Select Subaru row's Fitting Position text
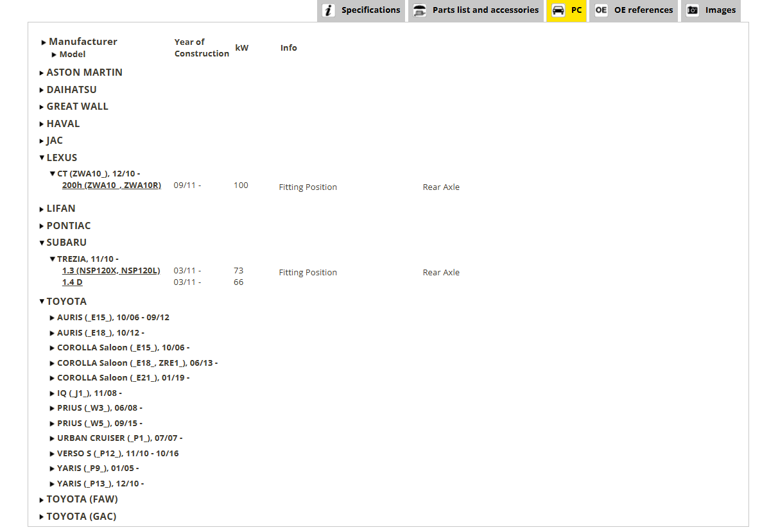The image size is (778, 532). click(308, 273)
